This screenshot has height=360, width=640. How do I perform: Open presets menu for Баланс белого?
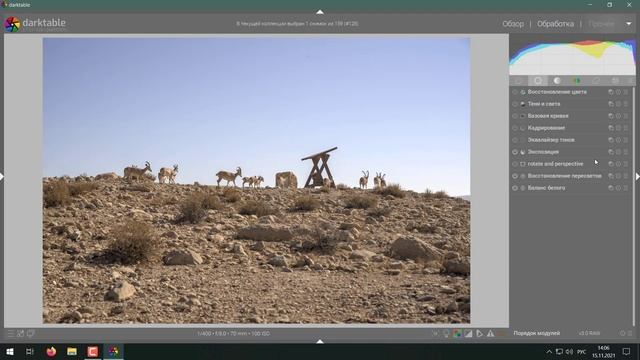(x=626, y=188)
